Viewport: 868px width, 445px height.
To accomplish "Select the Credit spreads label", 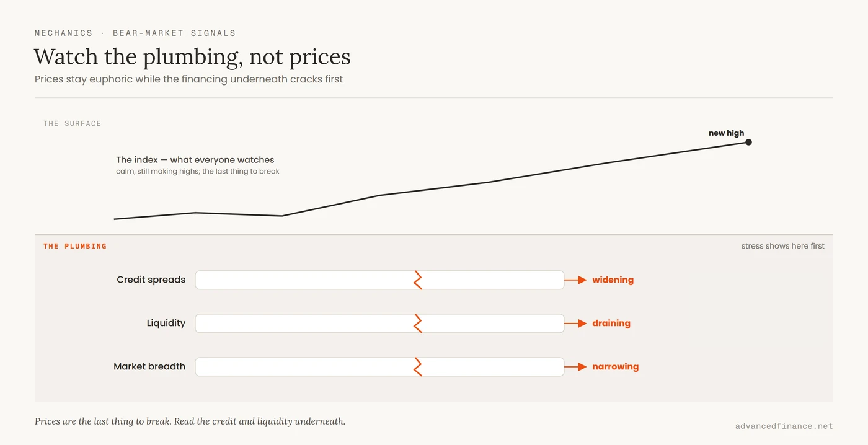I will 151,280.
